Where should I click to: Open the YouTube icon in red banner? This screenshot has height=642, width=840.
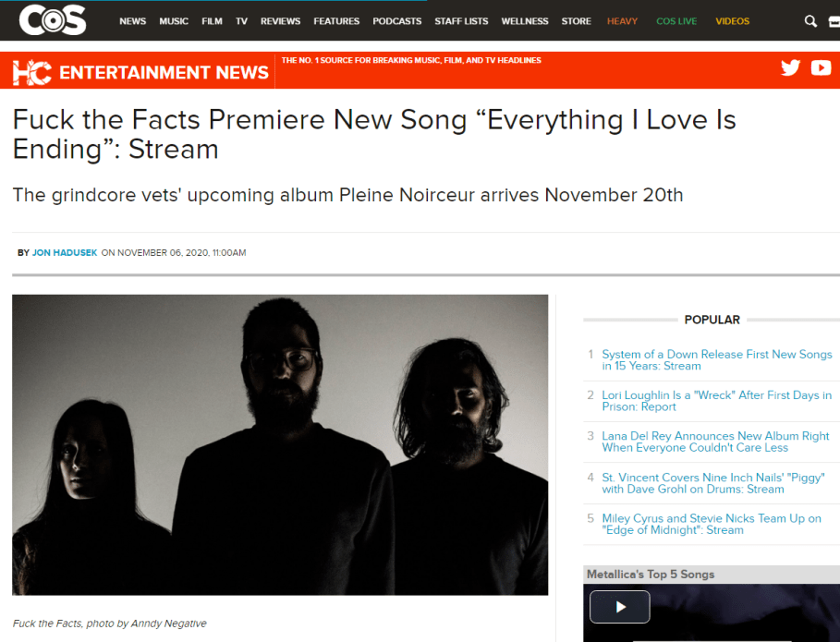coord(821,68)
